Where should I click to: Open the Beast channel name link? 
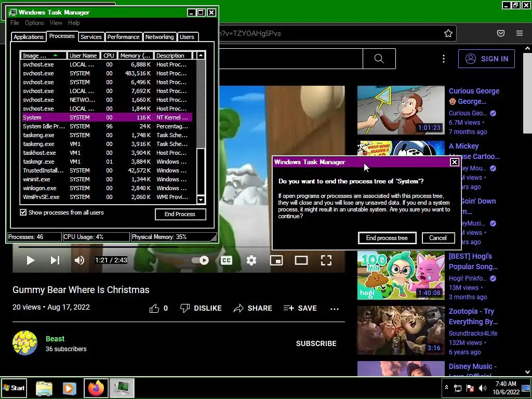click(55, 339)
